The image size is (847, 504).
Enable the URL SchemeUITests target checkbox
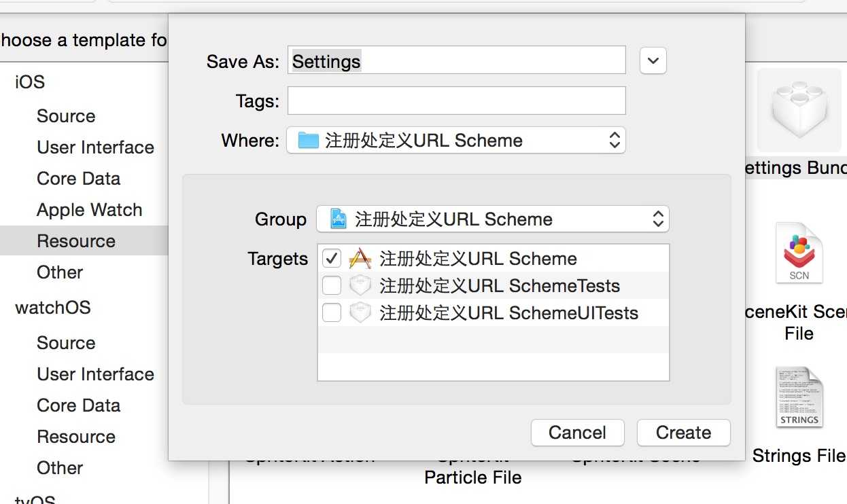(332, 312)
